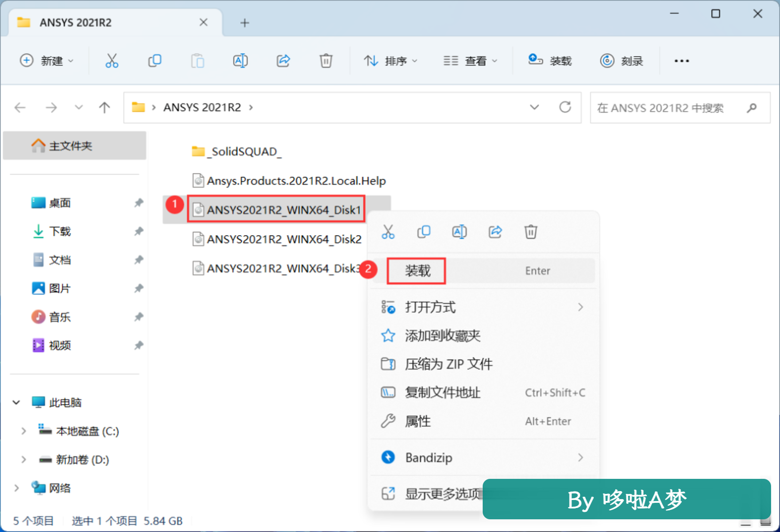Image resolution: width=780 pixels, height=532 pixels.
Task: Select the ANSYS2021R2_WINX64_Disk1 file
Action: [277, 210]
